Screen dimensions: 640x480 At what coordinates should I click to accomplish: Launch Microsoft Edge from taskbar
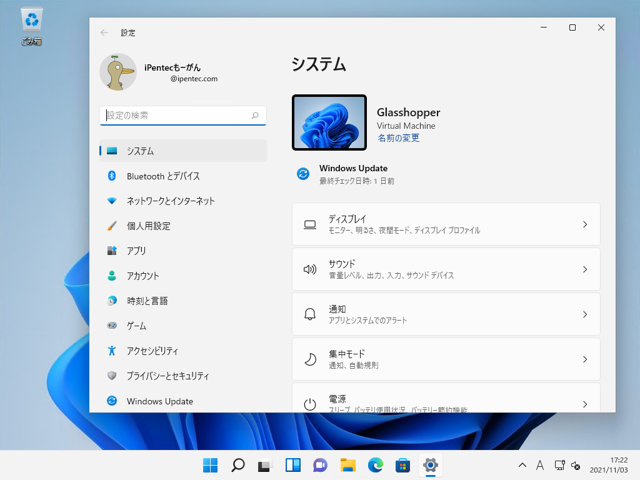click(x=376, y=465)
